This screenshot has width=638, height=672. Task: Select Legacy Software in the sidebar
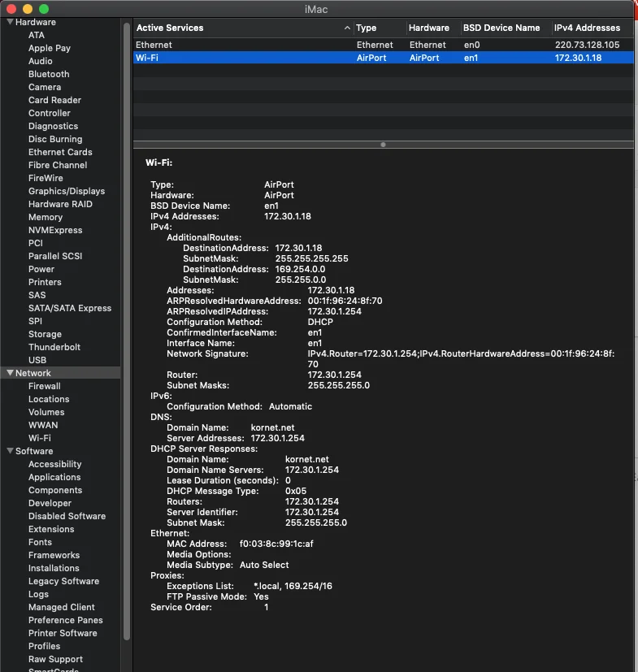[x=64, y=581]
